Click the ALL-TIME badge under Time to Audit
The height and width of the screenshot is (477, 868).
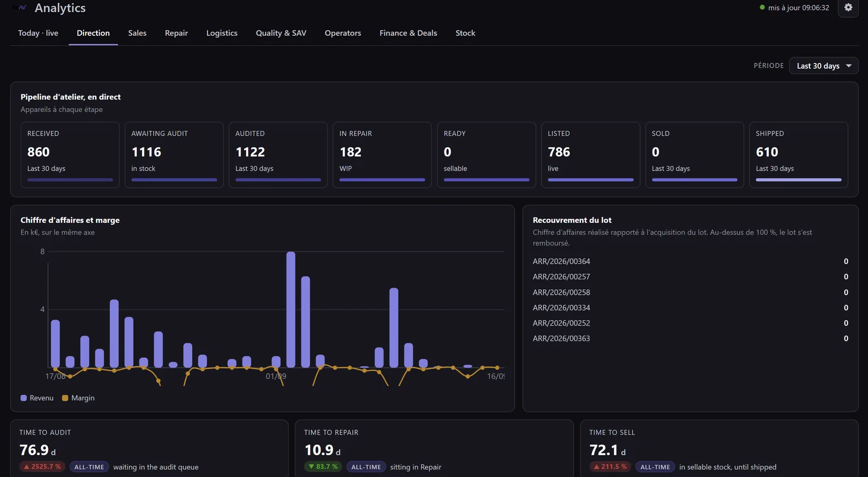click(89, 467)
